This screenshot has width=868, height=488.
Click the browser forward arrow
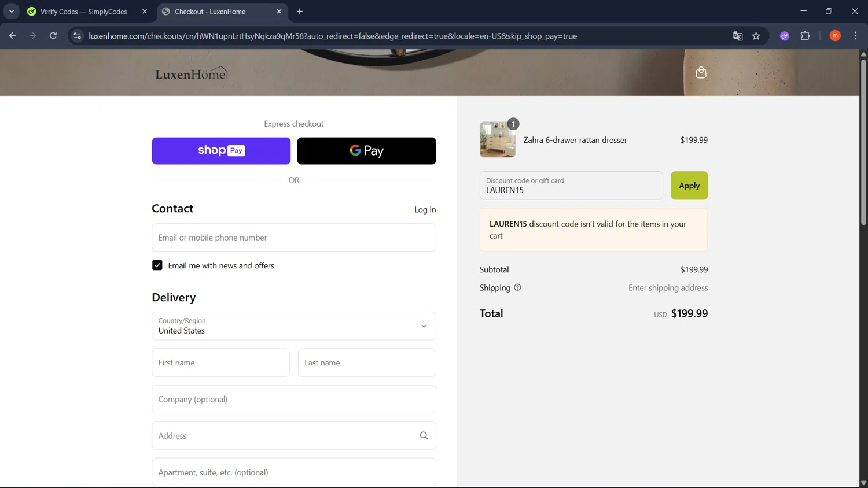32,36
